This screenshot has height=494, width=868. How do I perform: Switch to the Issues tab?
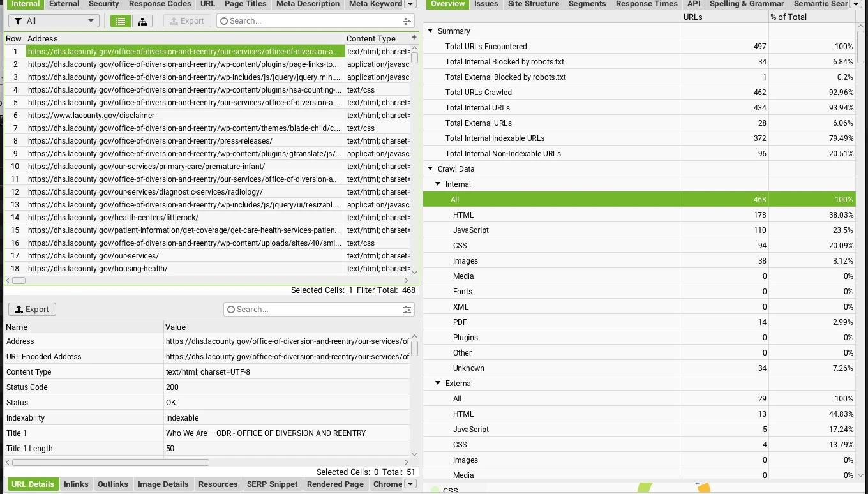point(486,4)
